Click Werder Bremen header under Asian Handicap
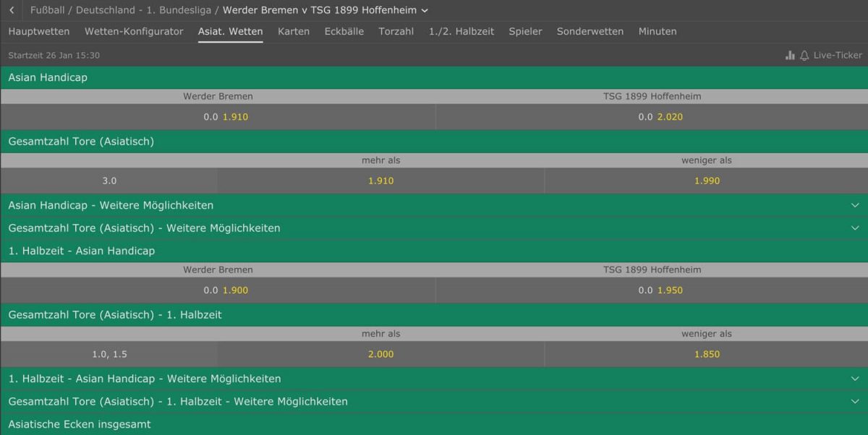Image resolution: width=868 pixels, height=435 pixels. (218, 96)
